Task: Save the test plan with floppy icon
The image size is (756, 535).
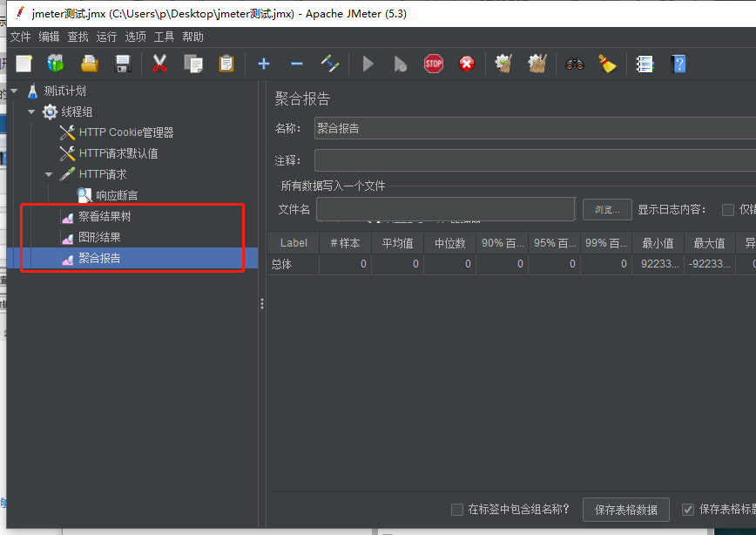Action: (123, 64)
